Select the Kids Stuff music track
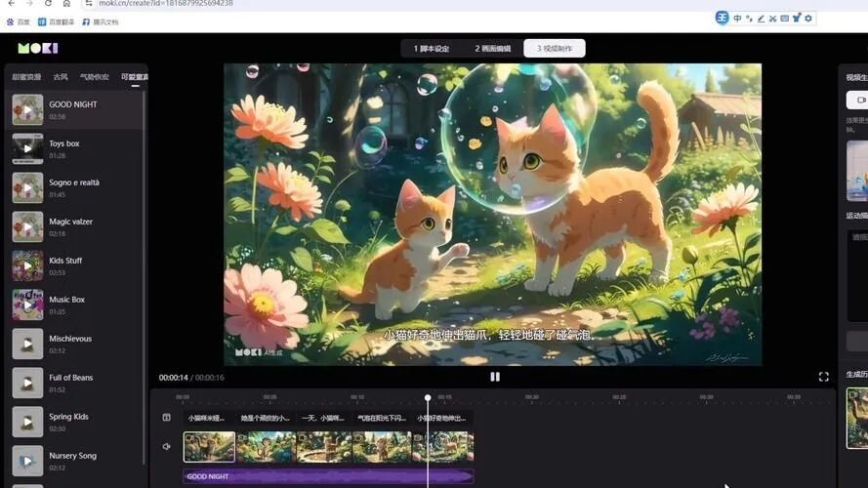Viewport: 868px width, 488px height. tap(65, 261)
